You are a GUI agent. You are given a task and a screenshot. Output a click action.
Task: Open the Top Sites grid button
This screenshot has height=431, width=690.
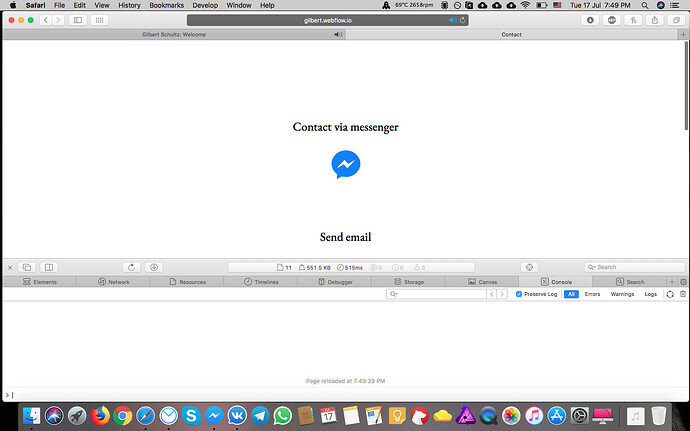point(99,20)
